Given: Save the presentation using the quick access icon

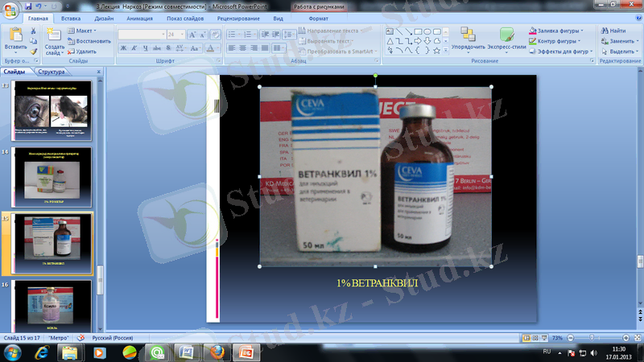Looking at the screenshot, I should (x=28, y=6).
